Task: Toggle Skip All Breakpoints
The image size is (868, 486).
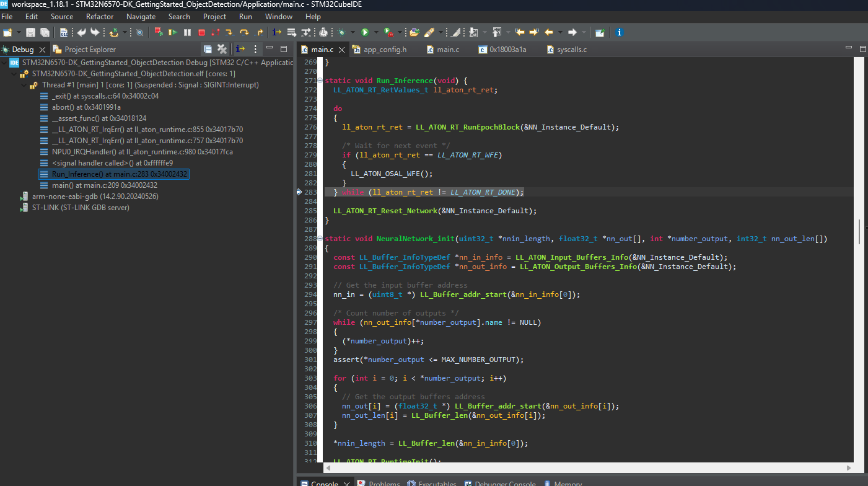Action: click(139, 32)
